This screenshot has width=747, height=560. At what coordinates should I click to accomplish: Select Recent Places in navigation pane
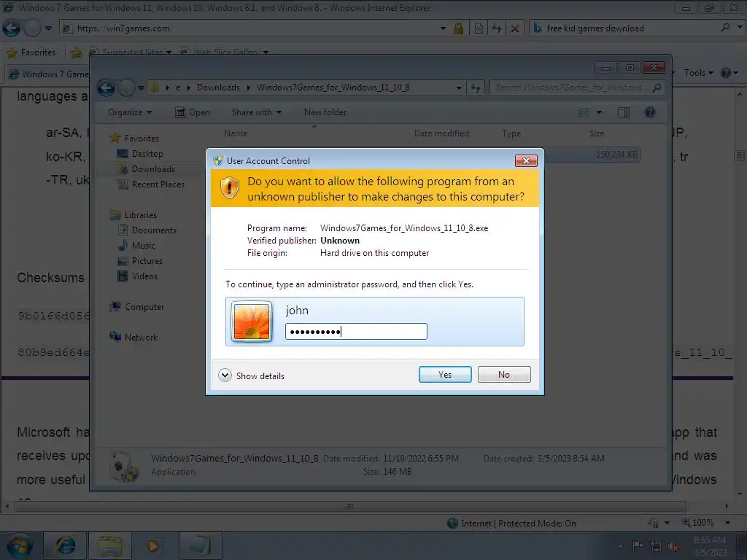[158, 184]
